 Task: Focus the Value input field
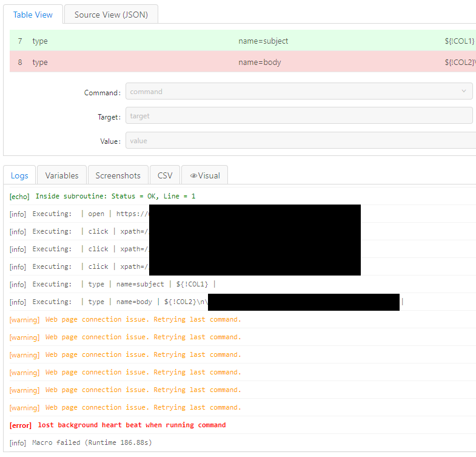[301, 140]
